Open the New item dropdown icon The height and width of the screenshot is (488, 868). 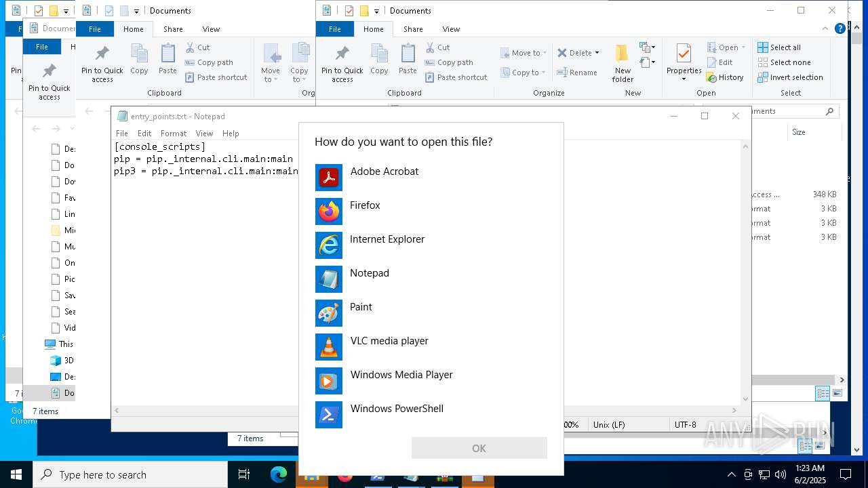648,47
